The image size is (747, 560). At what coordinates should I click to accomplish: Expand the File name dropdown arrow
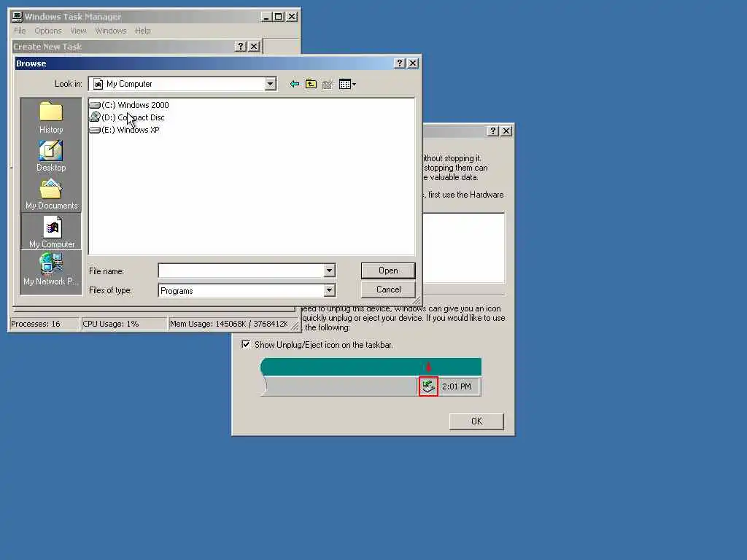[x=329, y=271]
